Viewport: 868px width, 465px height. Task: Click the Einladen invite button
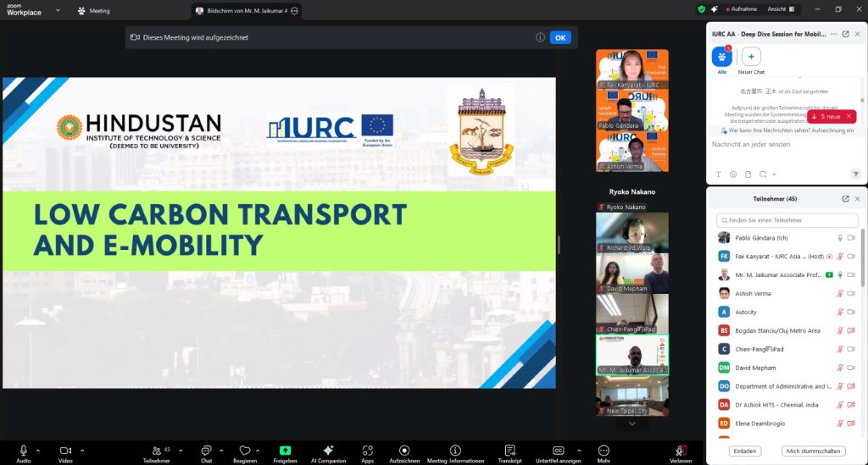[744, 451]
